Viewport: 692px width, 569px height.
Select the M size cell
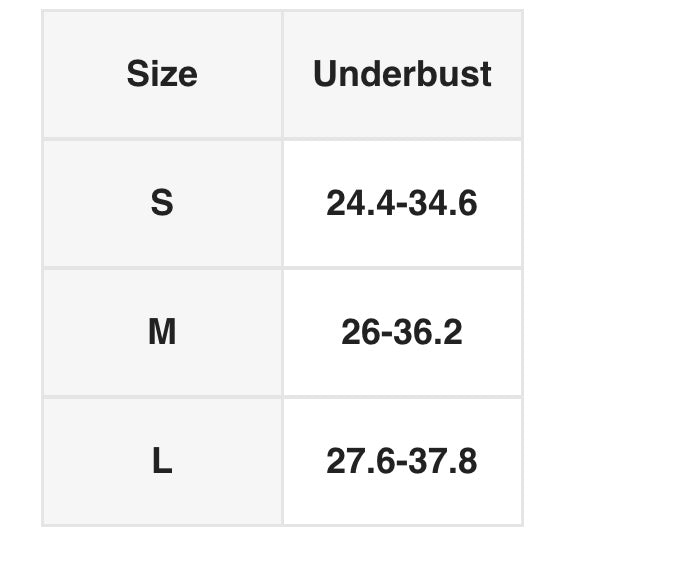coord(162,332)
